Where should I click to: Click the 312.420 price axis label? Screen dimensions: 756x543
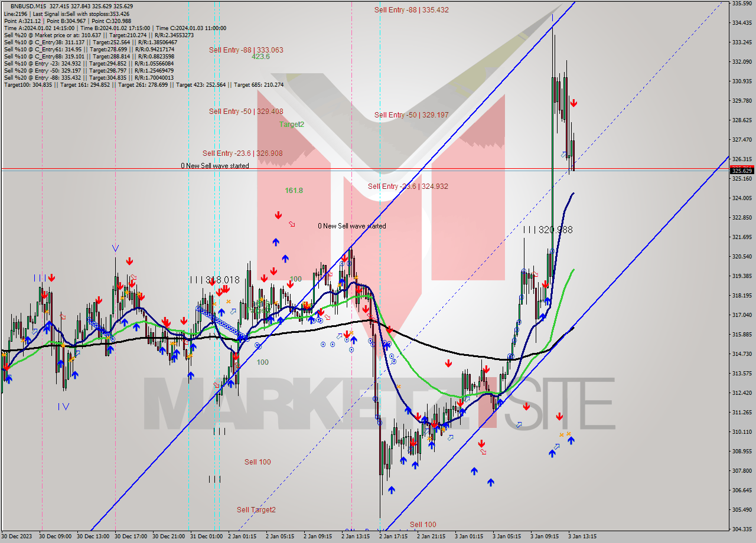click(x=741, y=393)
